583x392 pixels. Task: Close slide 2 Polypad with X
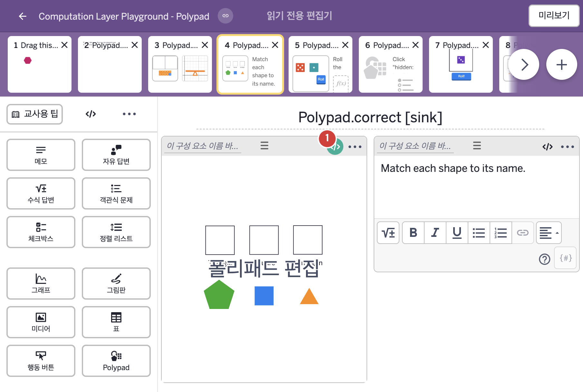(135, 45)
